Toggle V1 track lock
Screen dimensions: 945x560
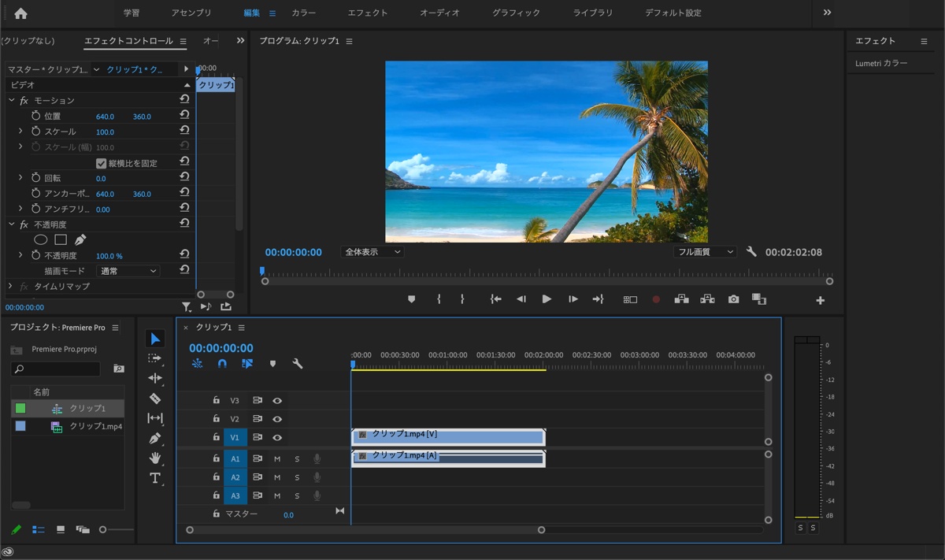(216, 437)
